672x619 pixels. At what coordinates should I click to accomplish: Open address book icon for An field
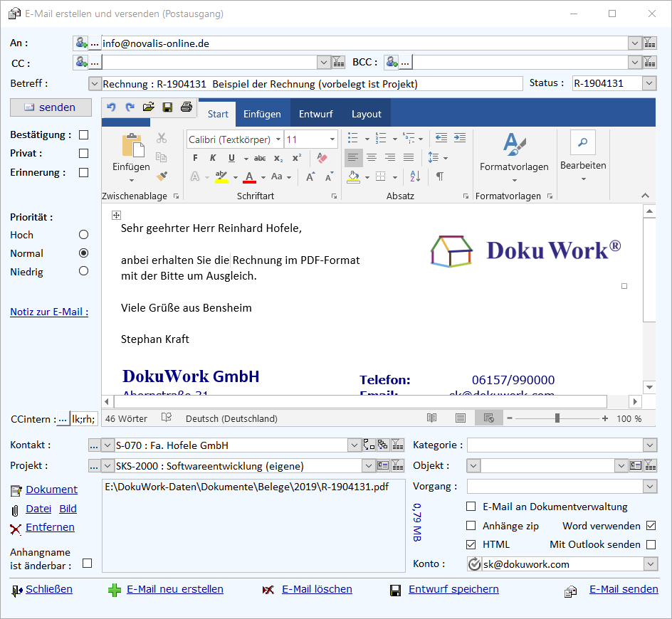point(80,43)
